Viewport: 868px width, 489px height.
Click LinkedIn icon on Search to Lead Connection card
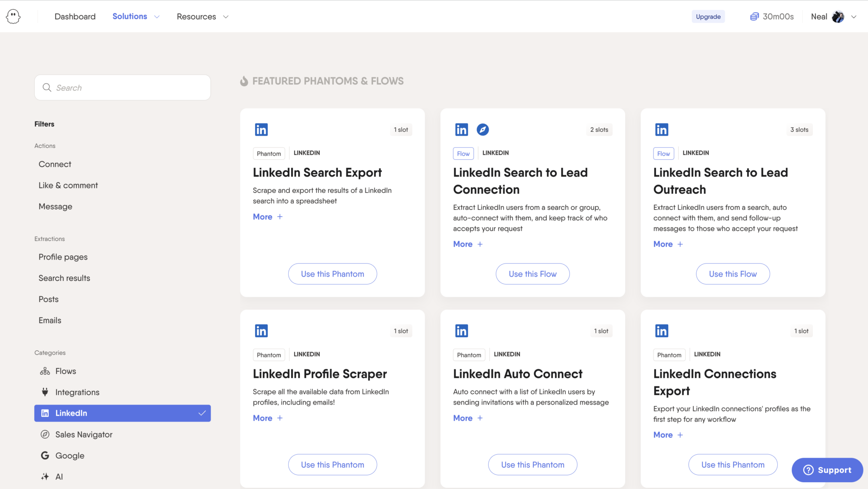pyautogui.click(x=461, y=130)
